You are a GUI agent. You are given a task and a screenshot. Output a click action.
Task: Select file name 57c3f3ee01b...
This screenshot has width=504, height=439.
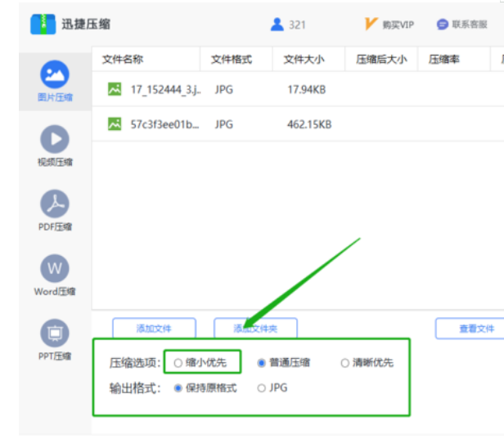164,124
